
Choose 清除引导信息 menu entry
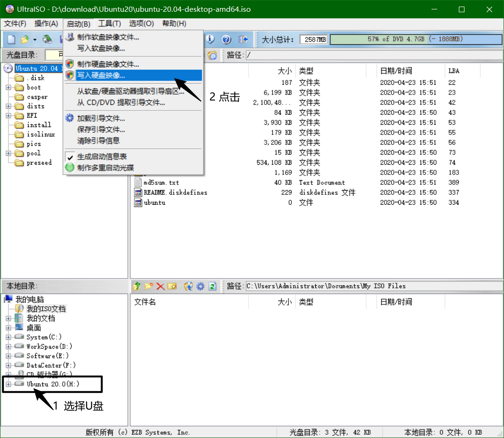pos(133,141)
